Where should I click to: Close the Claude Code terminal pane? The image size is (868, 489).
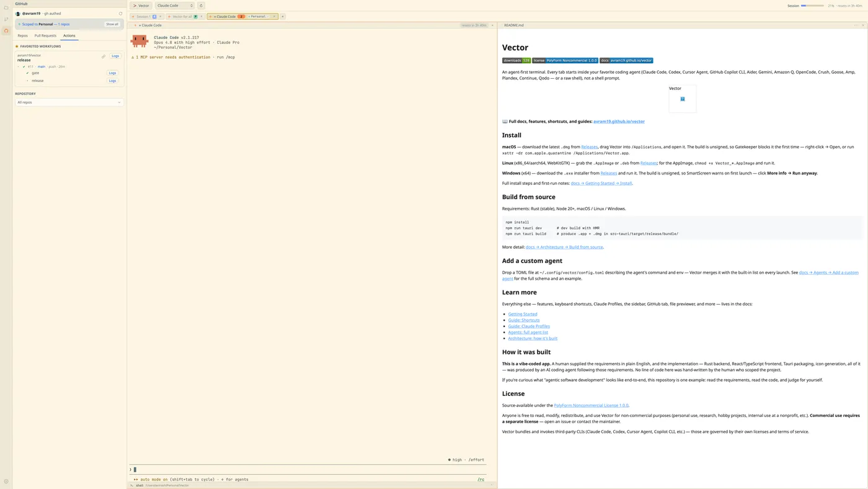tap(492, 25)
